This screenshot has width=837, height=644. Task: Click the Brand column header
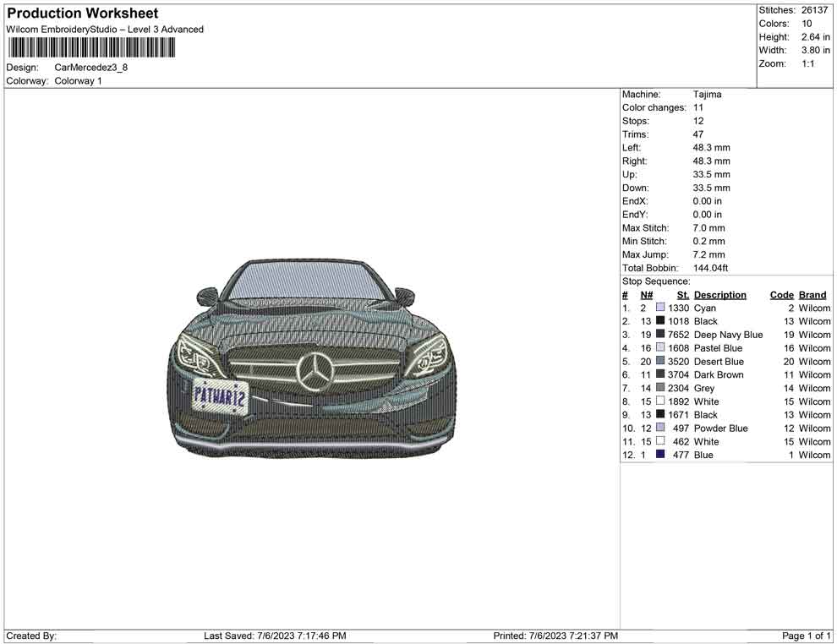(x=812, y=295)
